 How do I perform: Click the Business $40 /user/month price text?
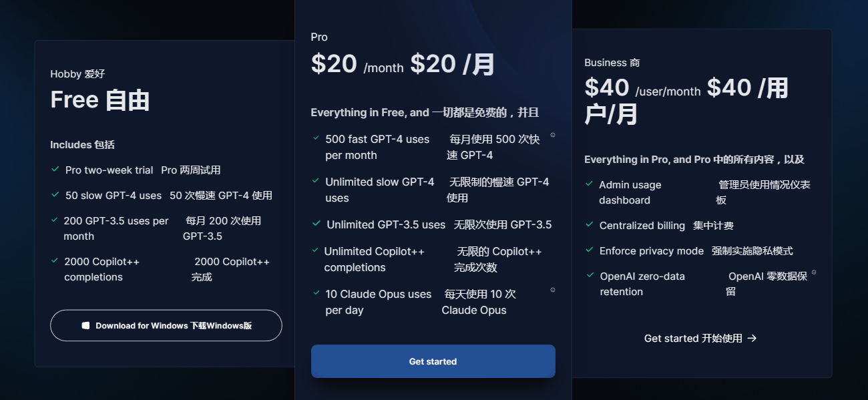pos(642,89)
